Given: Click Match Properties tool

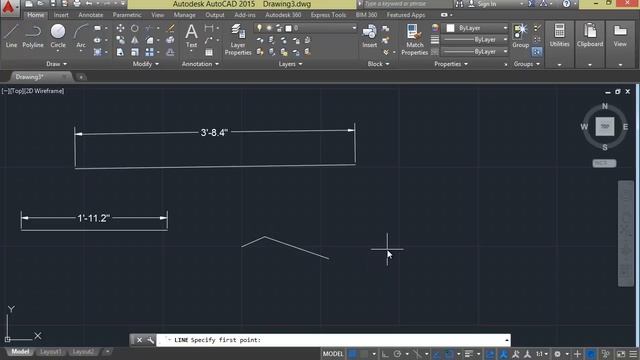Looking at the screenshot, I should [x=414, y=39].
